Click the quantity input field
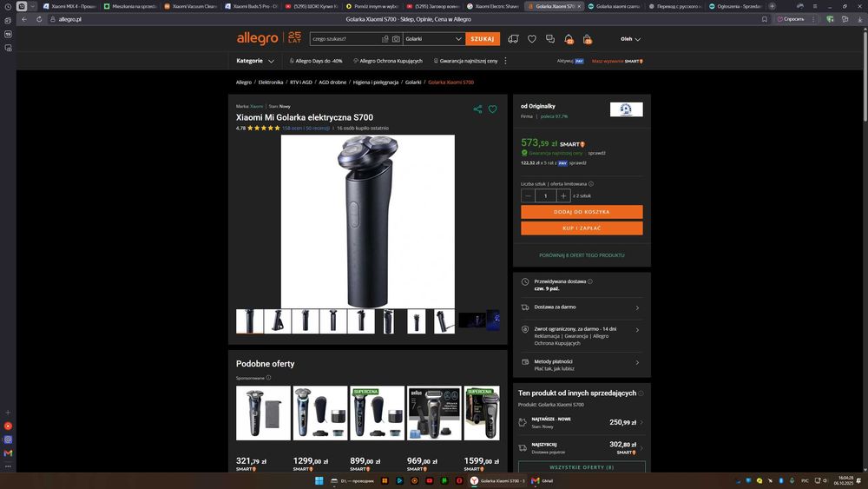 pos(545,195)
